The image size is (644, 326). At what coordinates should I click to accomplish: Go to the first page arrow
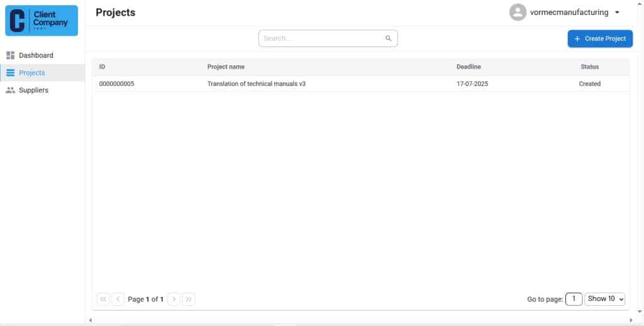pos(103,300)
